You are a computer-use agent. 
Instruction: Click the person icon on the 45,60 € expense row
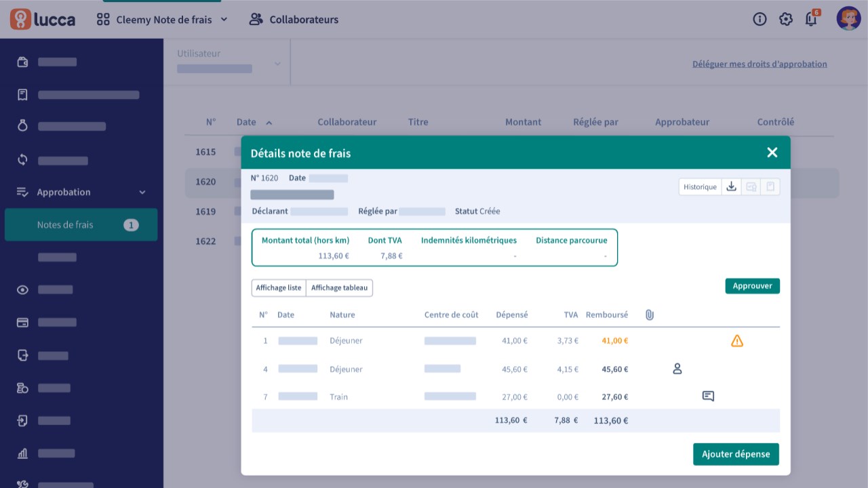pyautogui.click(x=677, y=369)
